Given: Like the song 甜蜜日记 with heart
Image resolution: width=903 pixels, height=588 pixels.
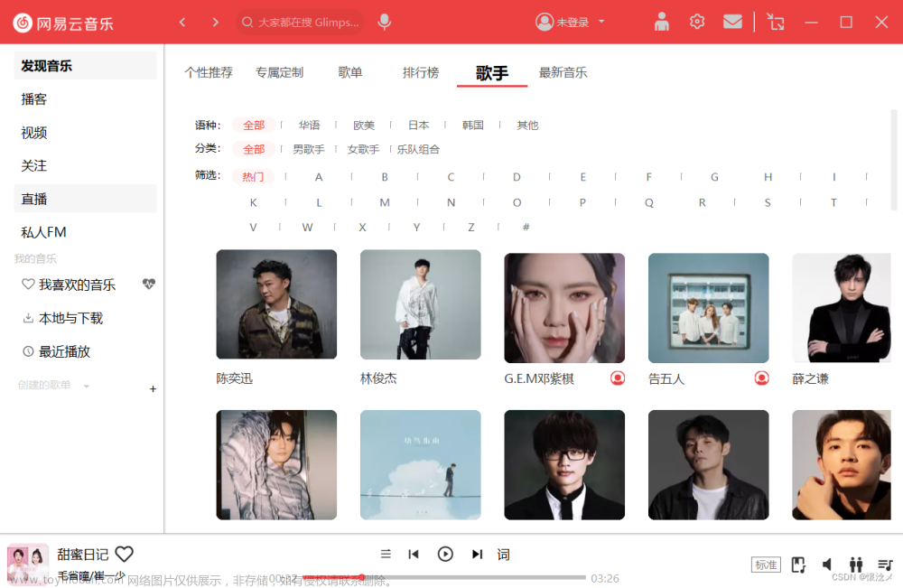Looking at the screenshot, I should [x=125, y=554].
